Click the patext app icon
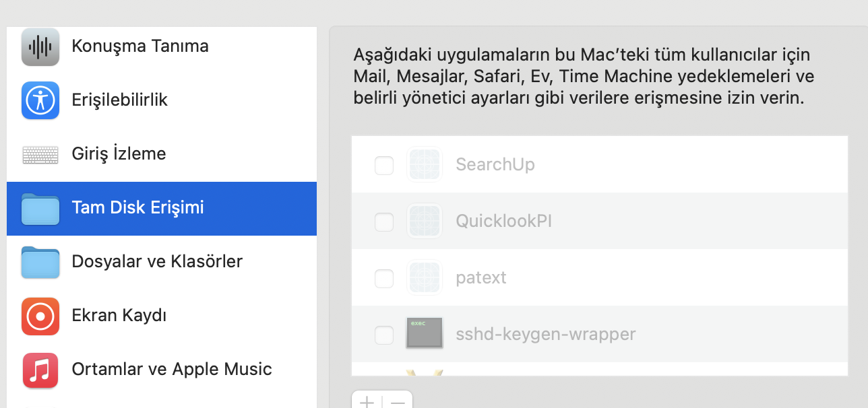The width and height of the screenshot is (868, 408). [x=424, y=277]
